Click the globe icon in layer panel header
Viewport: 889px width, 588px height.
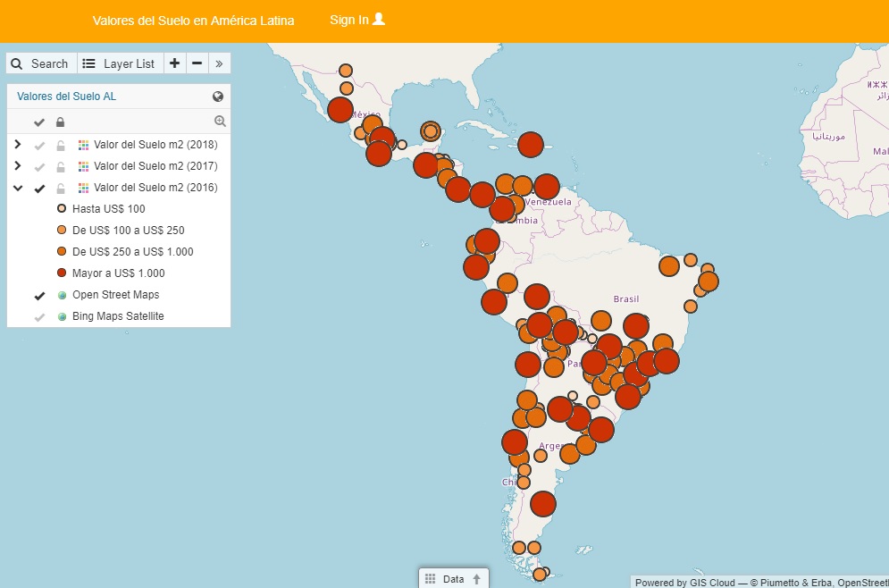pyautogui.click(x=218, y=97)
